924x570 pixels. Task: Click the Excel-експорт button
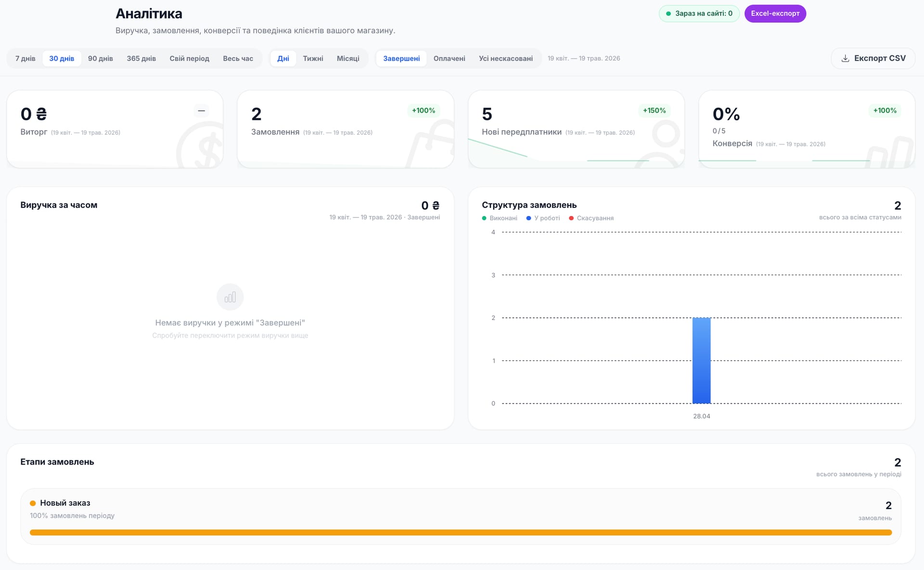775,13
